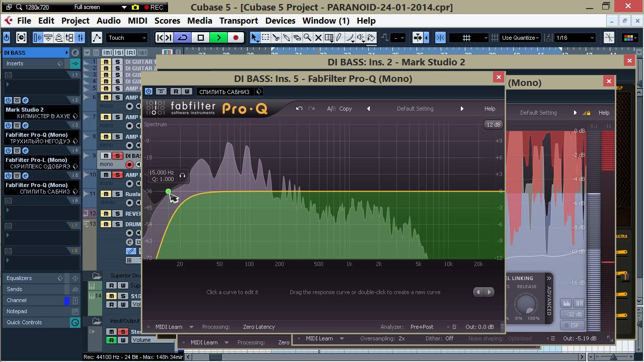Screen dimensions: 644x362
Task: Click the MIDI Learn button in Pro-Q
Action: 169,327
